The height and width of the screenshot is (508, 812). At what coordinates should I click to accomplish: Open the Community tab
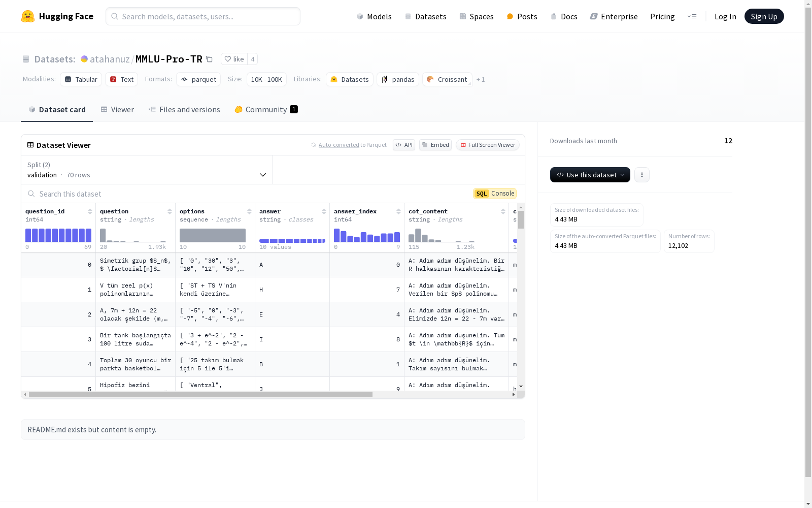point(266,109)
